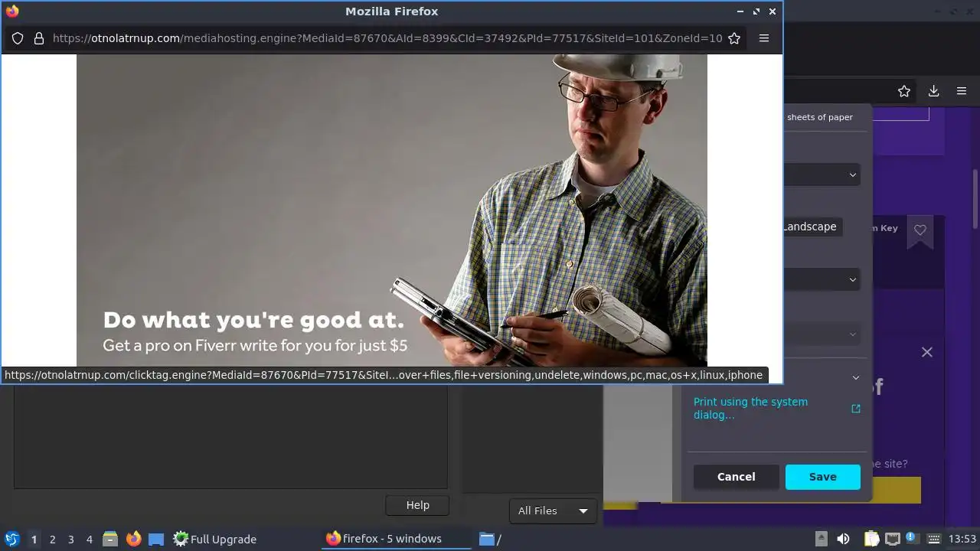
Task: Click the URL address field of the front window
Action: [x=387, y=38]
